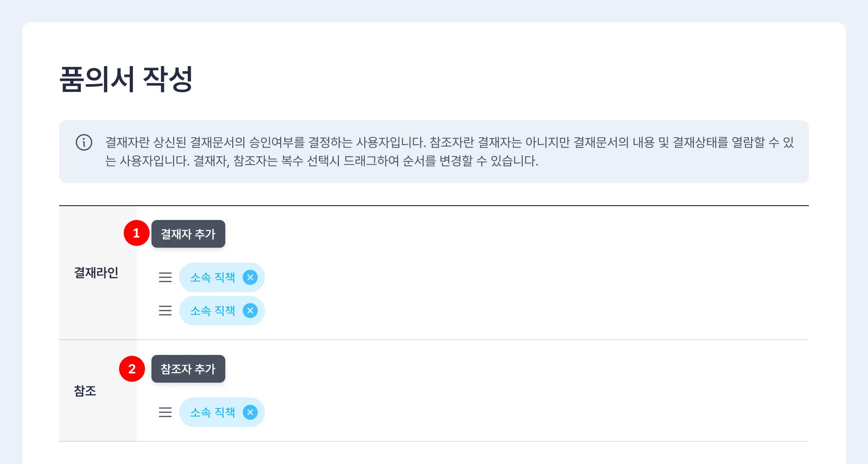Click the 결재자 추가 button
Viewport: 868px width, 464px height.
pyautogui.click(x=188, y=234)
